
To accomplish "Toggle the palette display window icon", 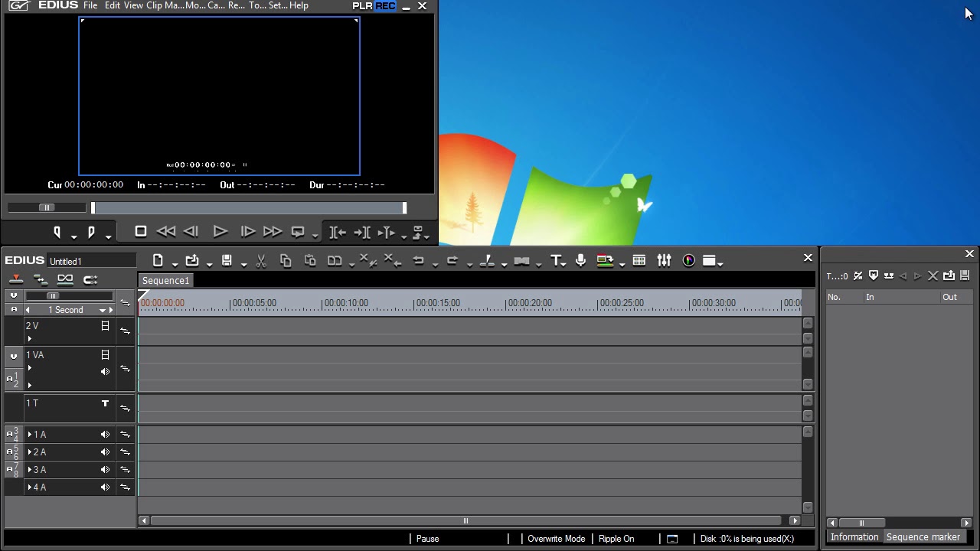I will [709, 261].
